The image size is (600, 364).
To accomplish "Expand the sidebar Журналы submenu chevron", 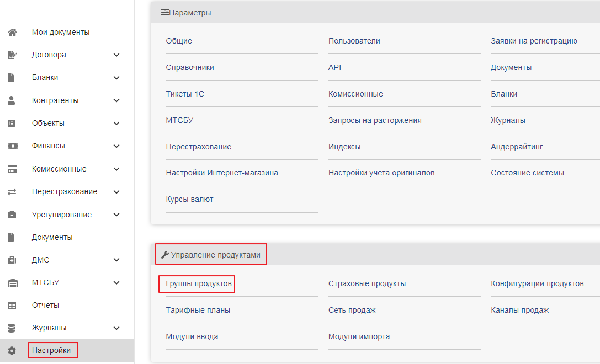I will 116,328.
